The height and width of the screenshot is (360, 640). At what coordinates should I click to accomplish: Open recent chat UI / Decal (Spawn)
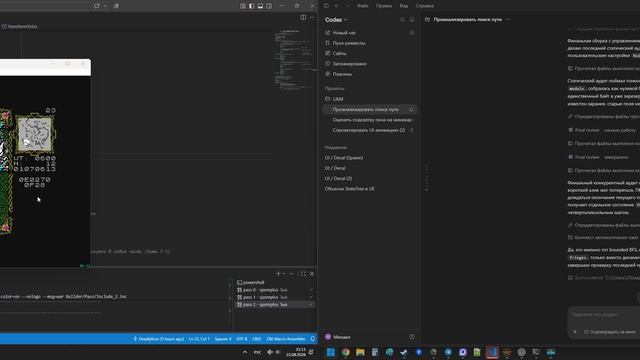[344, 158]
